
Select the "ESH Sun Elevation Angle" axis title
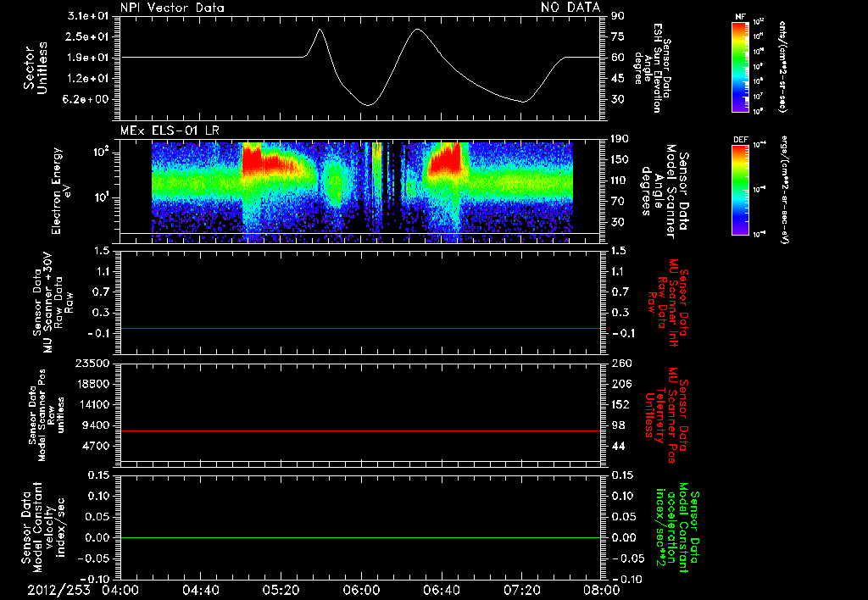click(652, 68)
